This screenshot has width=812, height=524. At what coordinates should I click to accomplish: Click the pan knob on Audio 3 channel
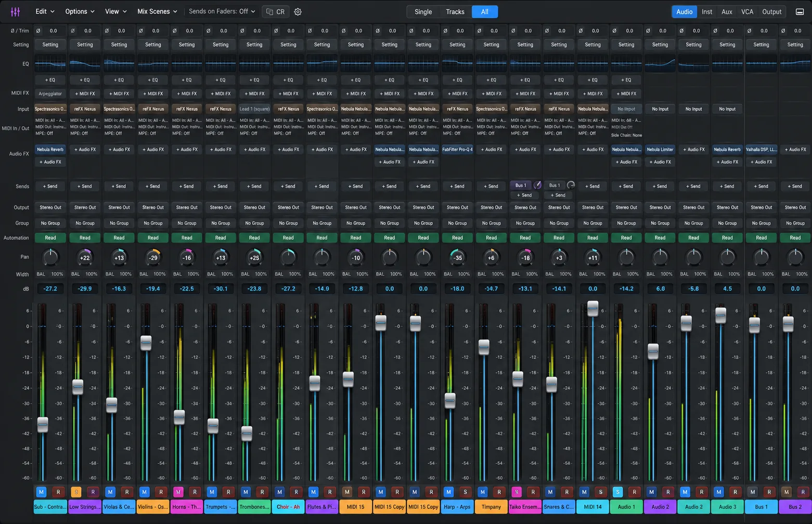click(x=728, y=257)
